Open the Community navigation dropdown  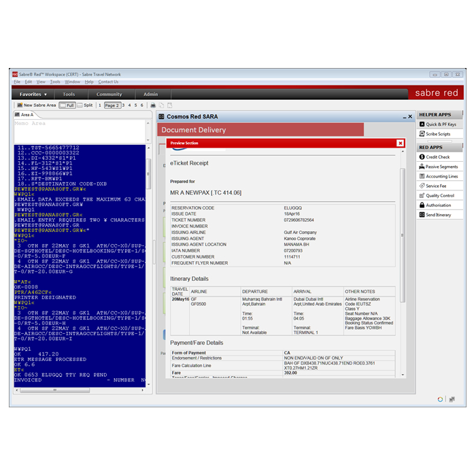coord(109,95)
